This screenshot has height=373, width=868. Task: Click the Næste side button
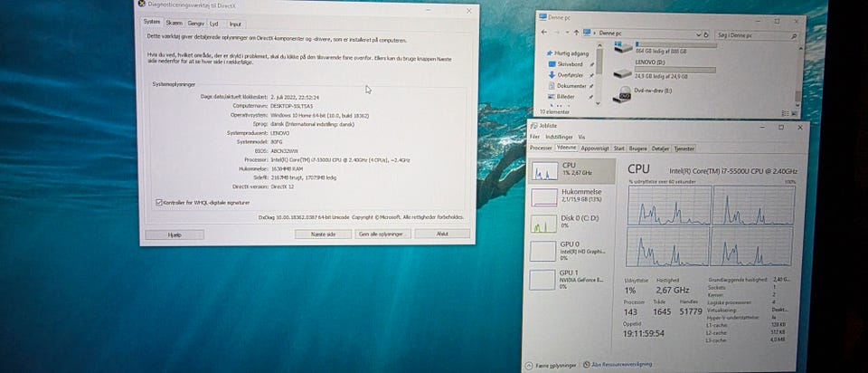pyautogui.click(x=323, y=234)
